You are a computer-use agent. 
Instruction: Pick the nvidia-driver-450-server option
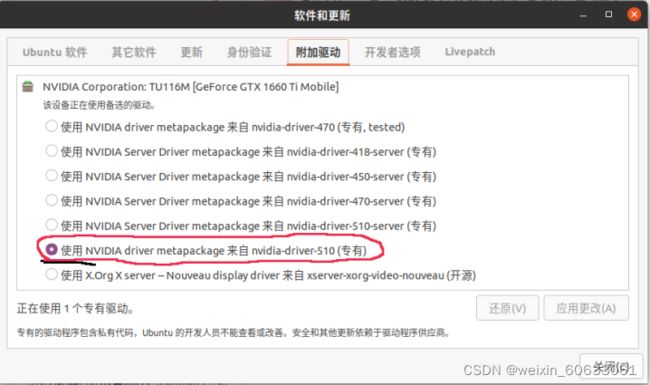pos(51,176)
